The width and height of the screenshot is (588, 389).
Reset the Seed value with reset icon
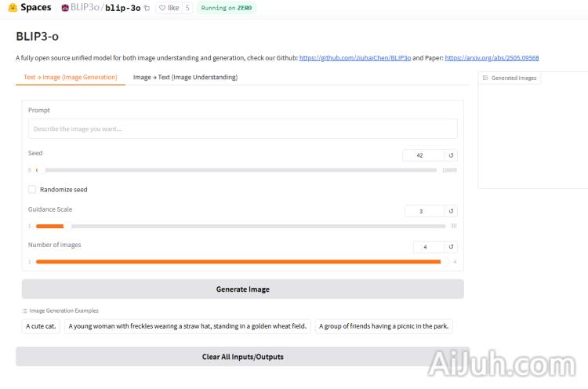click(451, 155)
